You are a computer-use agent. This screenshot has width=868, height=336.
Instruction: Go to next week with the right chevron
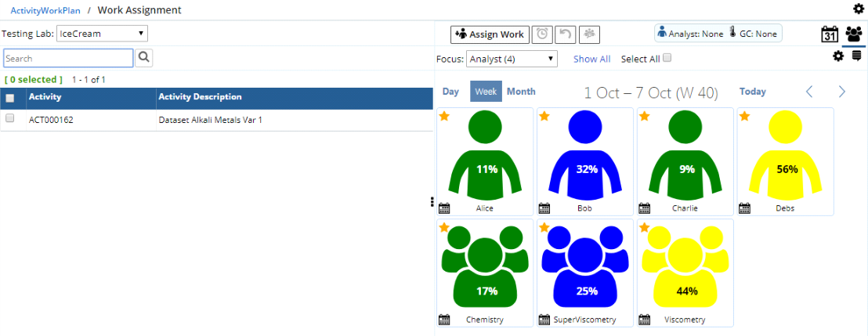pos(842,92)
